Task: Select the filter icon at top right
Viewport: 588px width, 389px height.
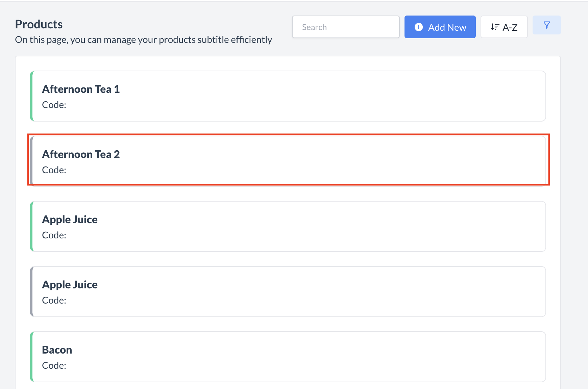Action: [546, 24]
